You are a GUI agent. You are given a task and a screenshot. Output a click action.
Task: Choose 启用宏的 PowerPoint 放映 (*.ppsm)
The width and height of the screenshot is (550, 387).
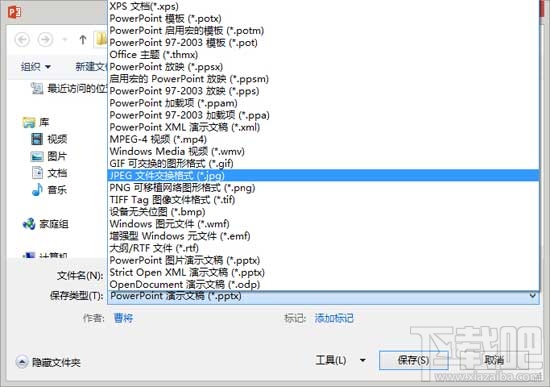point(323,79)
